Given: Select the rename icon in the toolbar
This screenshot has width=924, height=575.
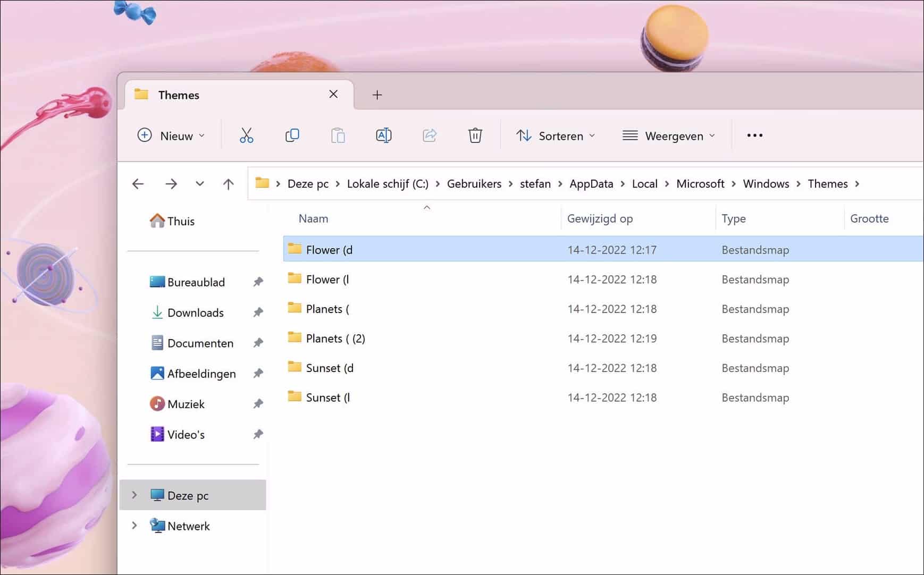Looking at the screenshot, I should tap(384, 136).
